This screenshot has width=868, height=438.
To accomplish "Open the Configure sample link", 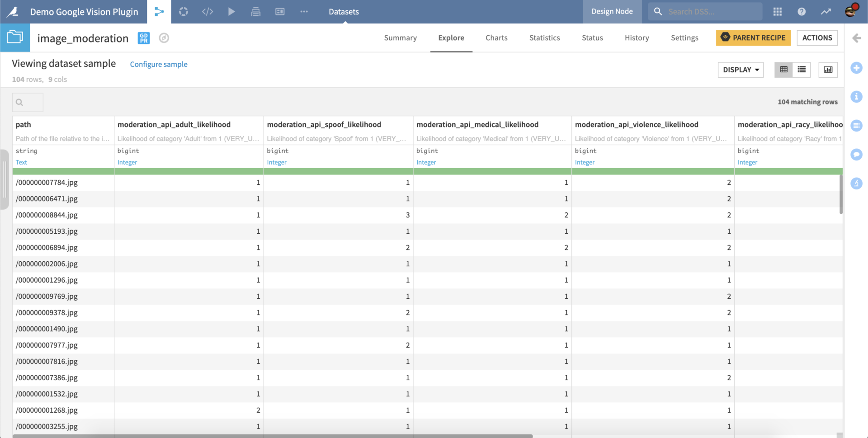I will point(158,64).
